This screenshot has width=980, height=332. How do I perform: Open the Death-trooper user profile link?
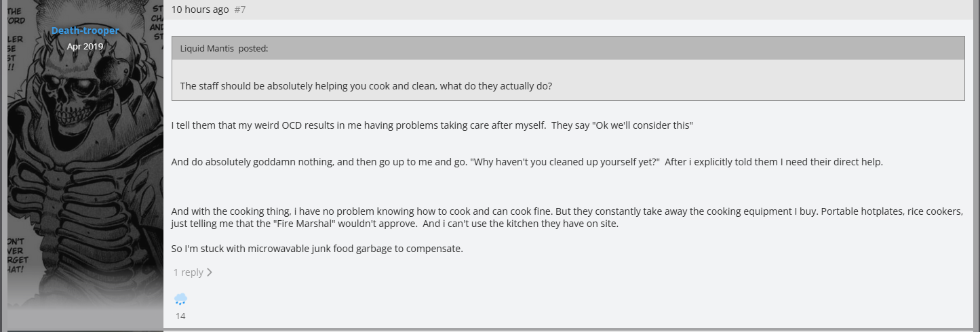(x=85, y=30)
